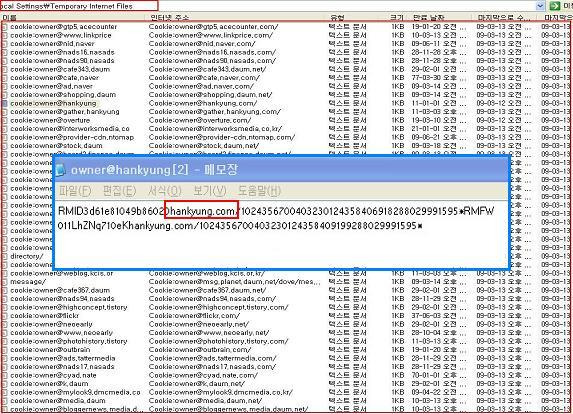Image resolution: width=573 pixels, height=414 pixels.
Task: Click file icon of cookie:owner@www.linkprice
Action: 5,35
